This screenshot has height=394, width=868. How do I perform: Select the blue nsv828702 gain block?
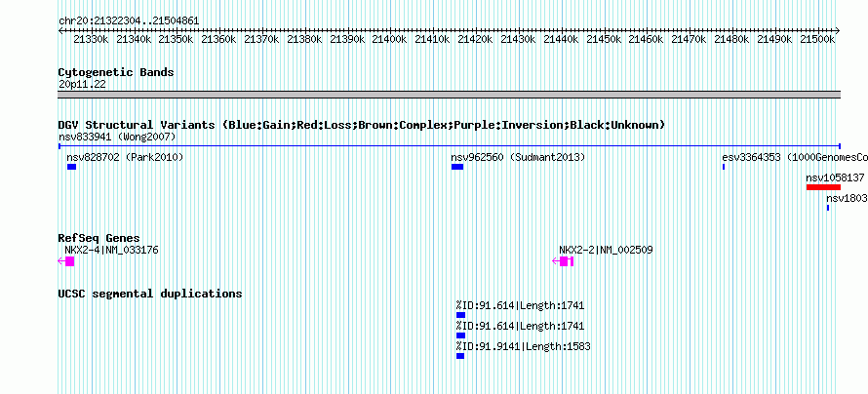(71, 167)
